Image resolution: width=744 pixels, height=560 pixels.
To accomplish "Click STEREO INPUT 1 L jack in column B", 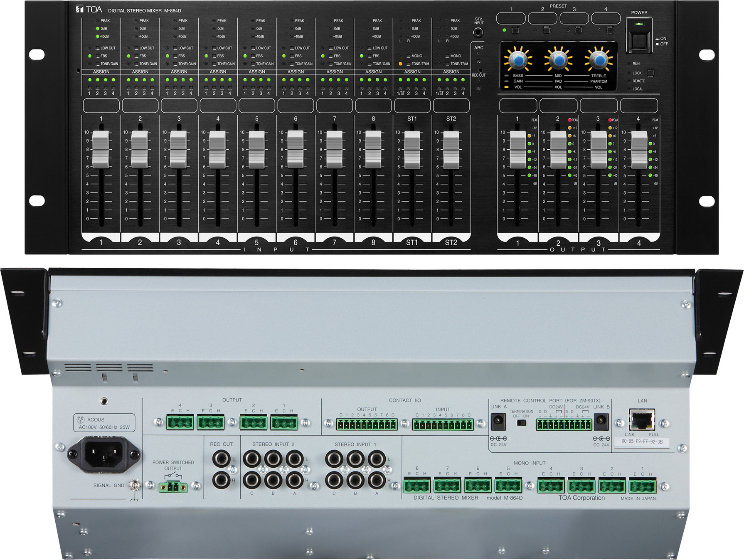I will pyautogui.click(x=355, y=459).
